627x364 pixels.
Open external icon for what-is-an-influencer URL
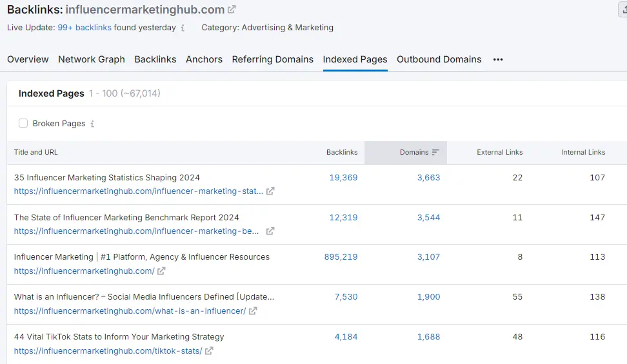[253, 311]
